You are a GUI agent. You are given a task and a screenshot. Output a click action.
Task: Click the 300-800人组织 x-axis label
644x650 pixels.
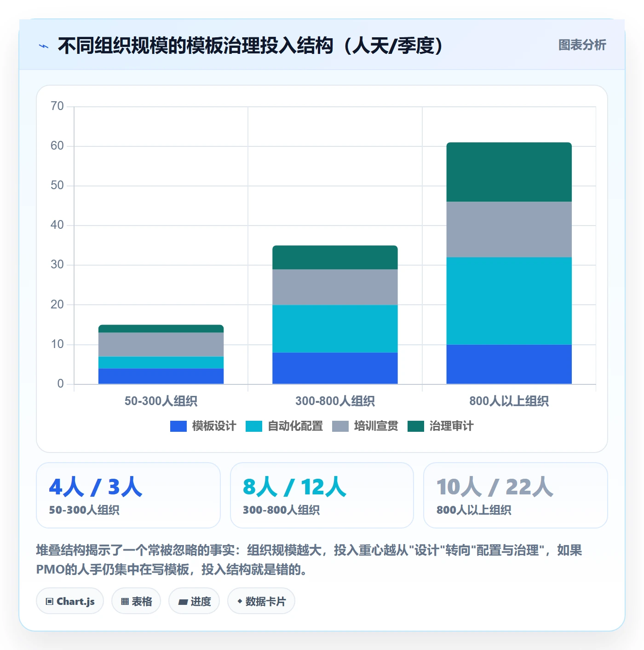coord(335,401)
